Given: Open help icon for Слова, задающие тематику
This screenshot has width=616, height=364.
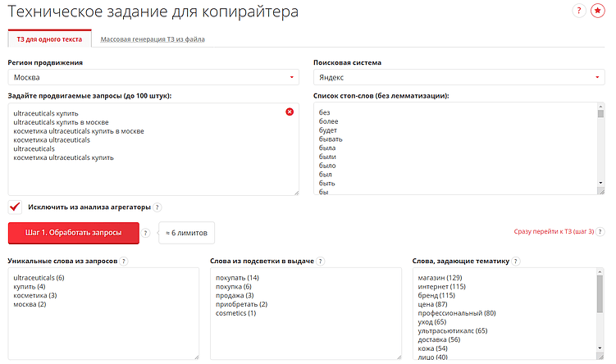Looking at the screenshot, I should 515,262.
